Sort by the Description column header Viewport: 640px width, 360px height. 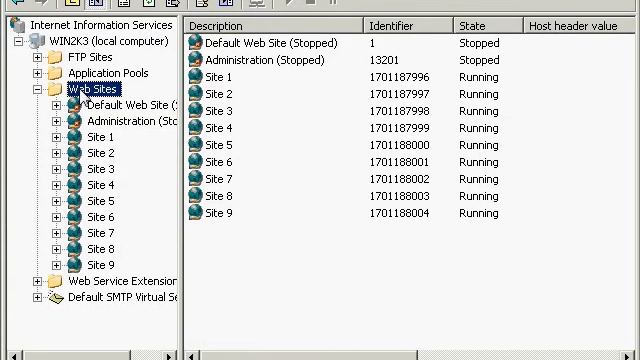point(273,26)
